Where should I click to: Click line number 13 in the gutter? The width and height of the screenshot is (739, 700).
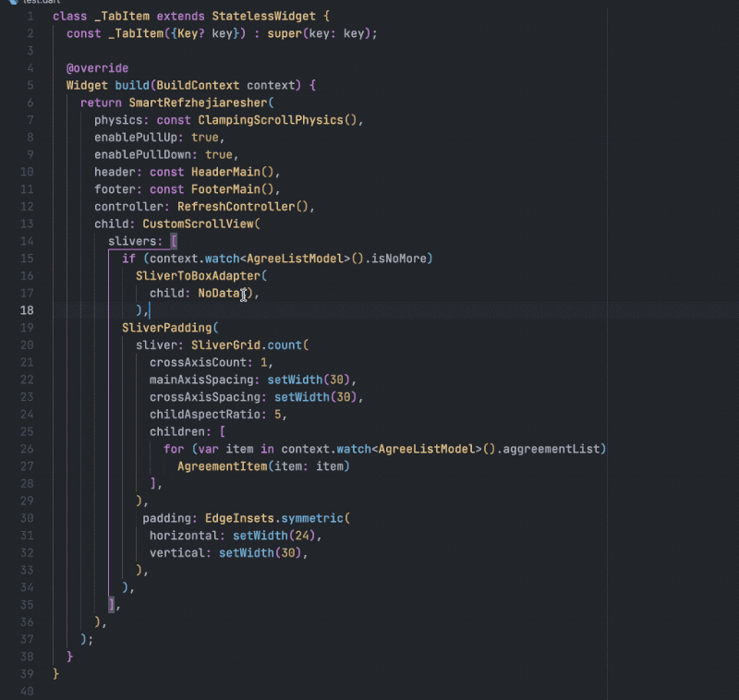(x=27, y=223)
